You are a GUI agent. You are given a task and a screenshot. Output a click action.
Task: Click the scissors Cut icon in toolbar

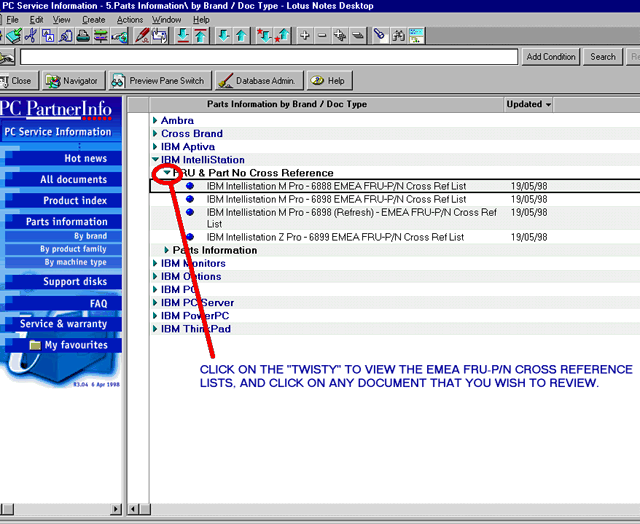point(30,36)
